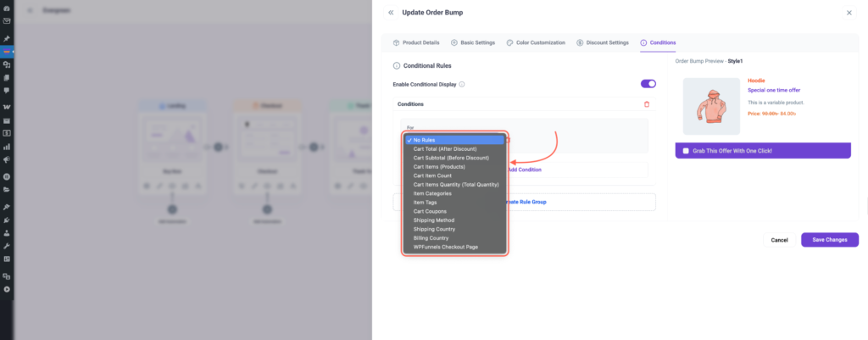This screenshot has width=868, height=340.
Task: Switch to Product Details tab
Action: coord(415,42)
